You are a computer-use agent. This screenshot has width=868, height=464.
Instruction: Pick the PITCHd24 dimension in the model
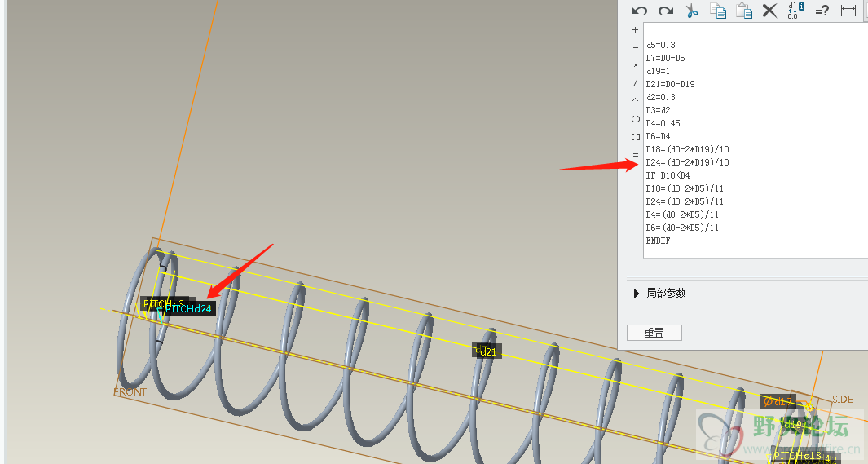(x=188, y=308)
